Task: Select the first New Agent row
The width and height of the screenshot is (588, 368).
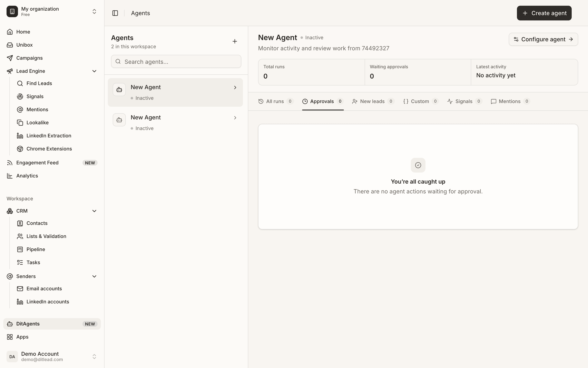Action: (x=175, y=92)
